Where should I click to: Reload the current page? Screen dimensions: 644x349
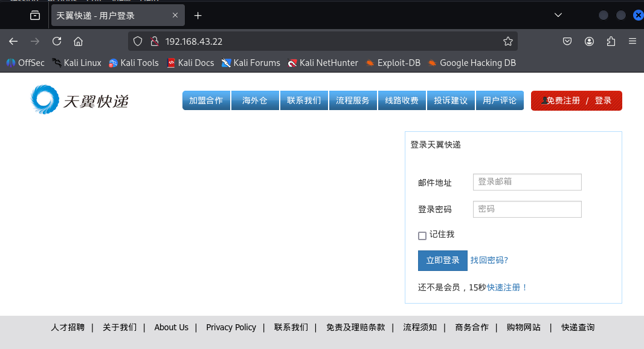point(57,41)
